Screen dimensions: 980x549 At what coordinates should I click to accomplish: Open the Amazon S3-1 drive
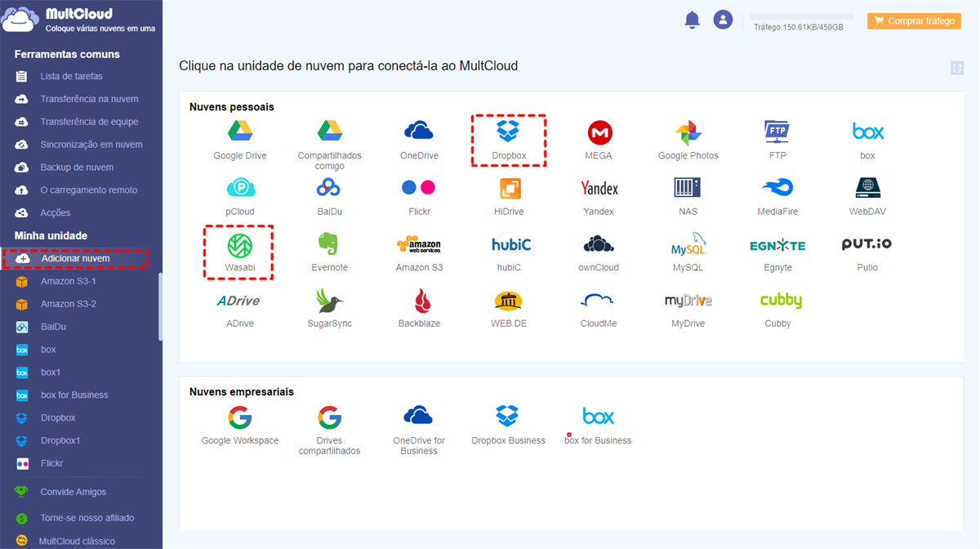pos(69,281)
